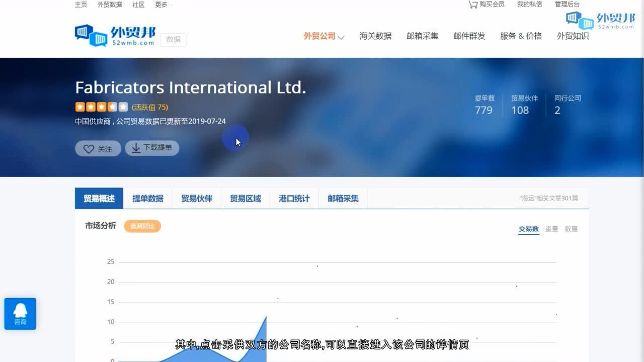Click the 数据 badge next to the logo
Viewport: 644px width, 362px height.
click(x=173, y=39)
